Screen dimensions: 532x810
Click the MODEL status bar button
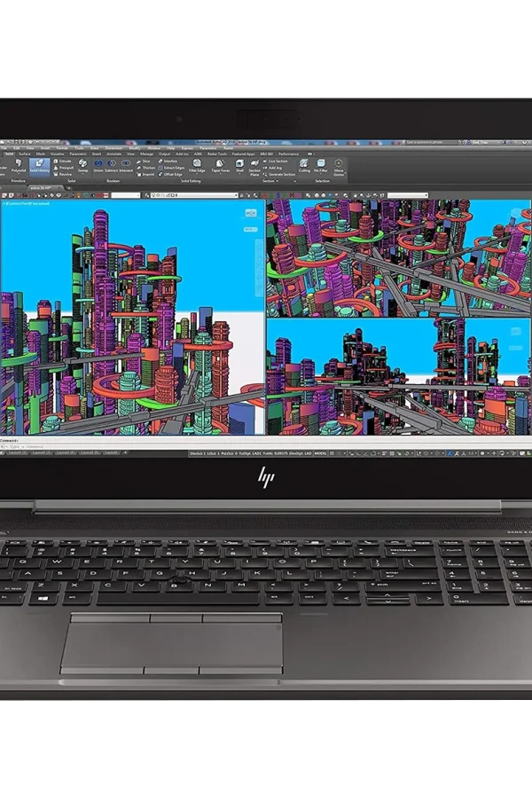(321, 453)
